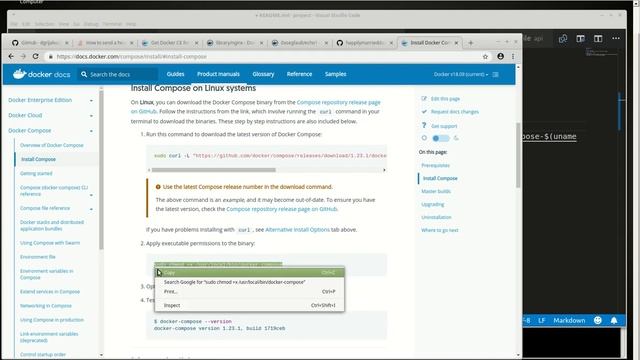The image size is (640, 360).
Task: Choose Search Google for selected text
Action: 249,282
